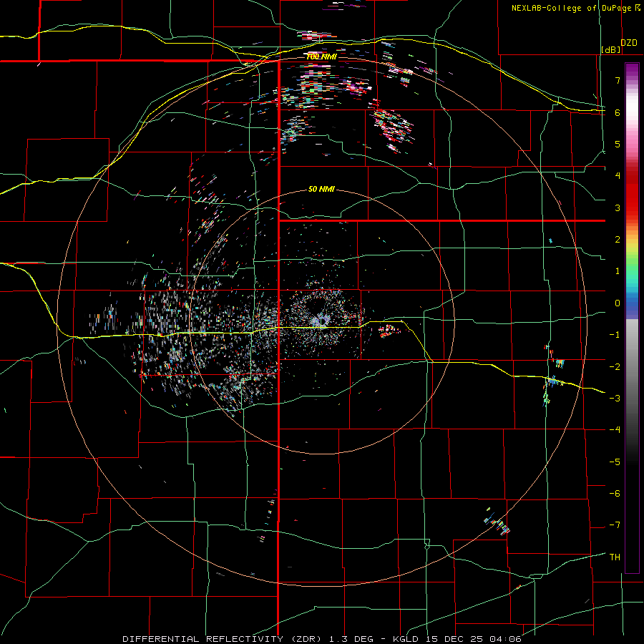644x644 pixels.
Task: Click the Differential Reflectivity caption at bottom
Action: point(322,639)
